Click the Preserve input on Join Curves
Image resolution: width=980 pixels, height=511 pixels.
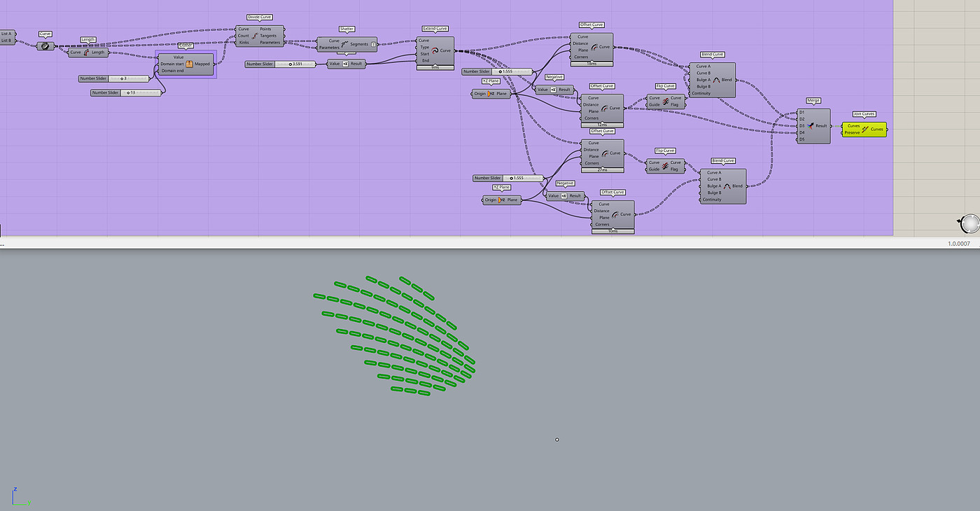pos(852,132)
